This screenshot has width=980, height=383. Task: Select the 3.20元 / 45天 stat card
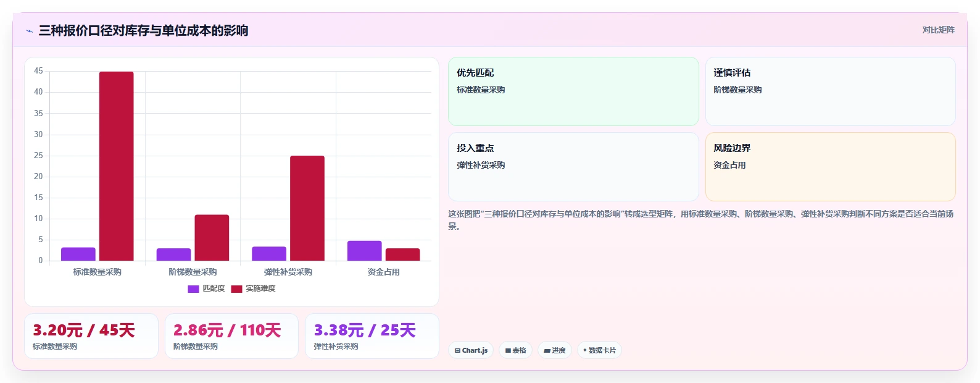pyautogui.click(x=91, y=336)
